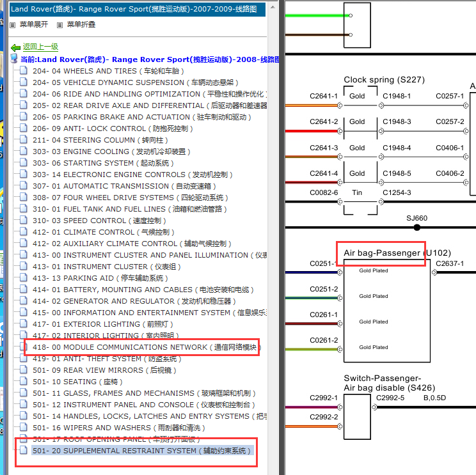Open 413-00 INSTRUMENT CLUSTER AND PANEL ILLUMINATION
476x475 pixels.
[150, 255]
